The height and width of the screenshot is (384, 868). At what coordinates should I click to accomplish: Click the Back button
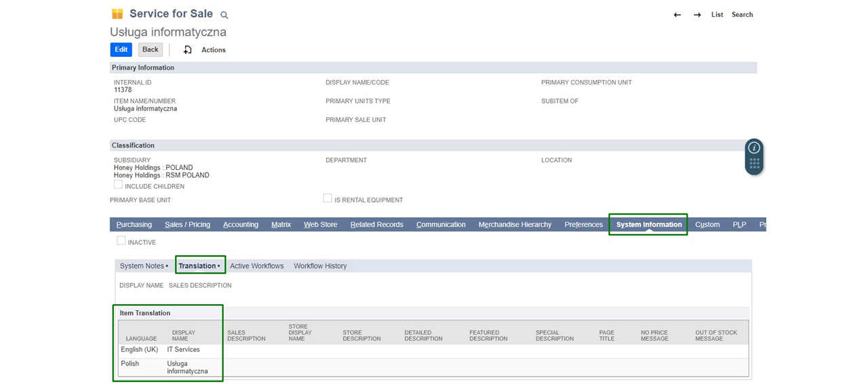click(x=150, y=49)
